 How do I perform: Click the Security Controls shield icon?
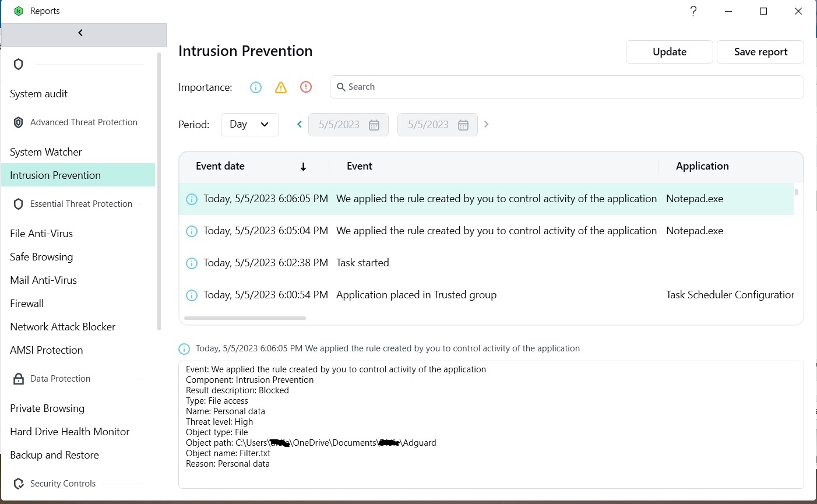point(18,484)
